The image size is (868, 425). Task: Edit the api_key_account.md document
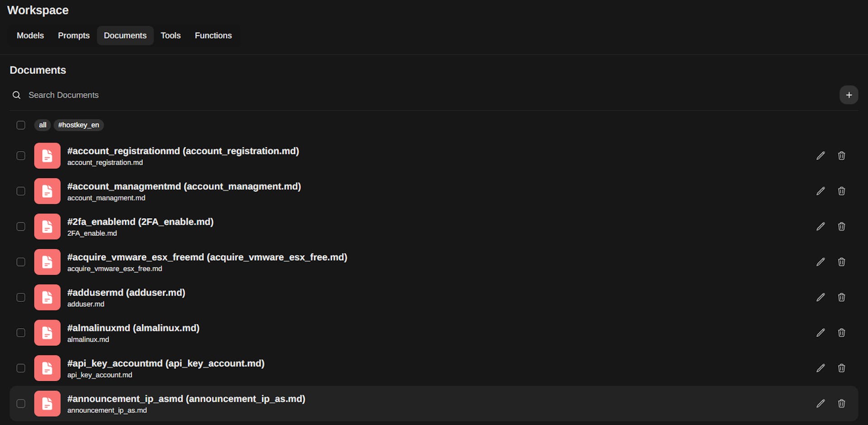(821, 368)
